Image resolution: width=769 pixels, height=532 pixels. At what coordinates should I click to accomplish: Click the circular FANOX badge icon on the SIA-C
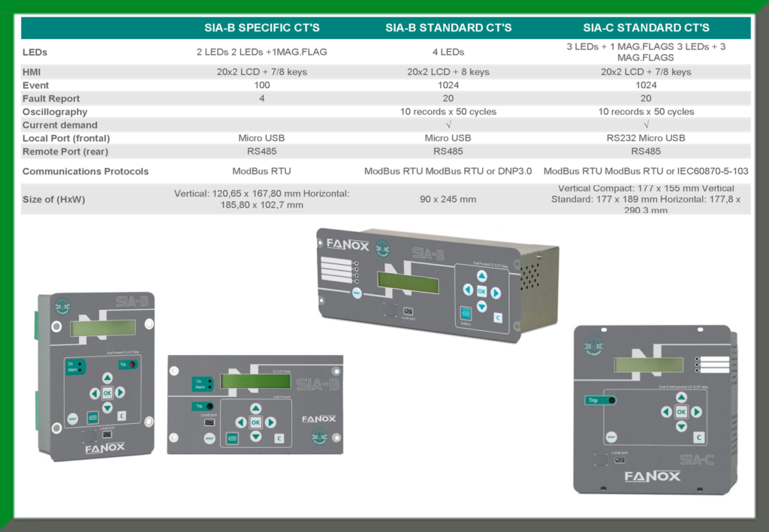[594, 346]
